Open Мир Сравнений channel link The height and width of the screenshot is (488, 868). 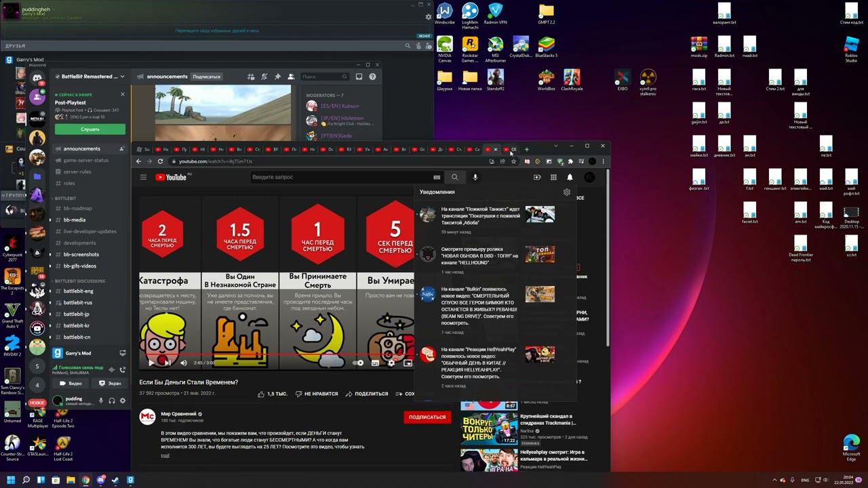(179, 413)
